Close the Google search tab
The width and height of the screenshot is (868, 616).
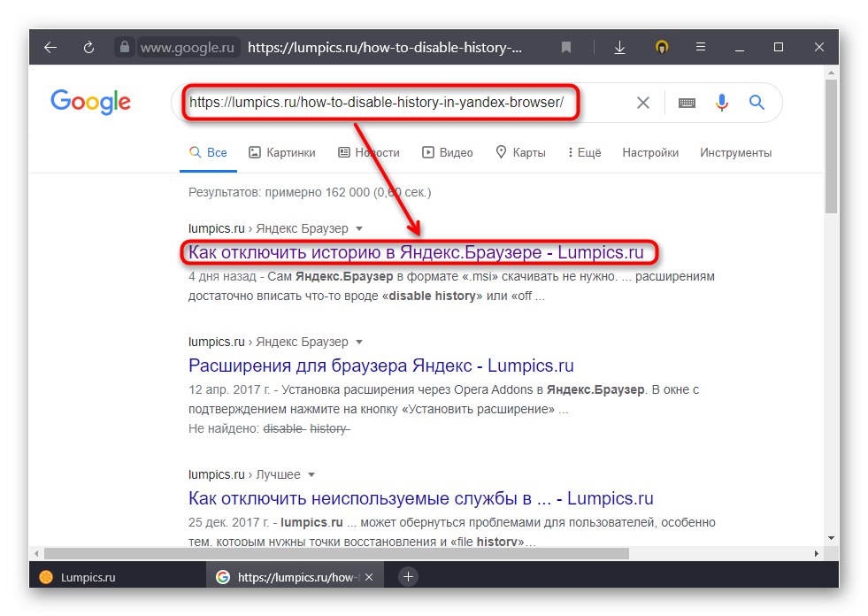pos(369,577)
